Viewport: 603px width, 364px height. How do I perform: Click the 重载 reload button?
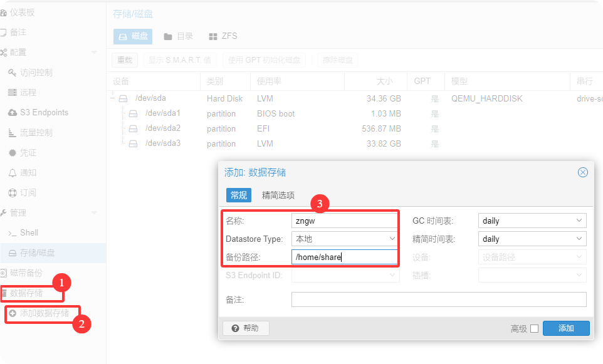125,60
